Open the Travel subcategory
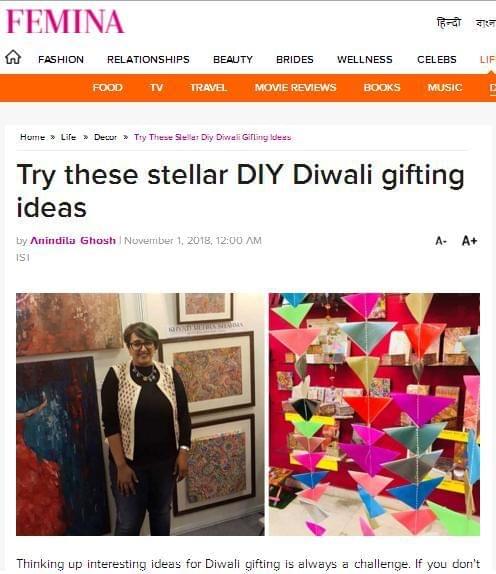This screenshot has width=496, height=574. coord(208,87)
